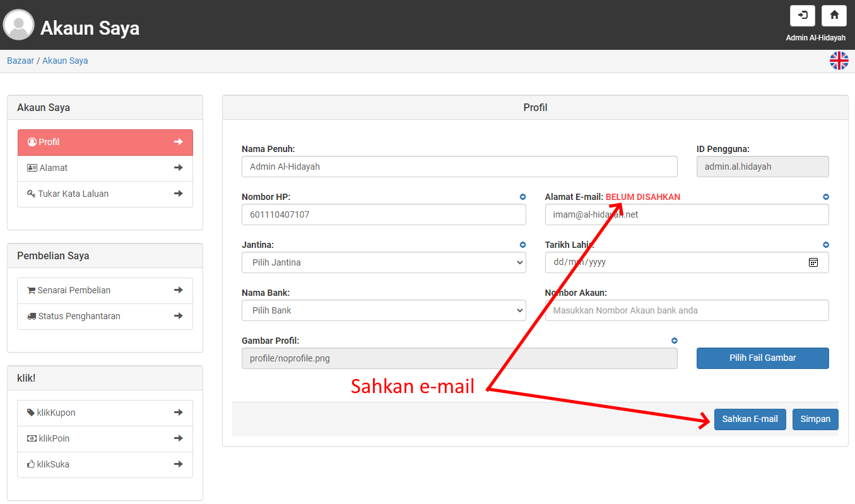Open the Alamat menu item
Screen dimensions: 855x504
coord(105,168)
